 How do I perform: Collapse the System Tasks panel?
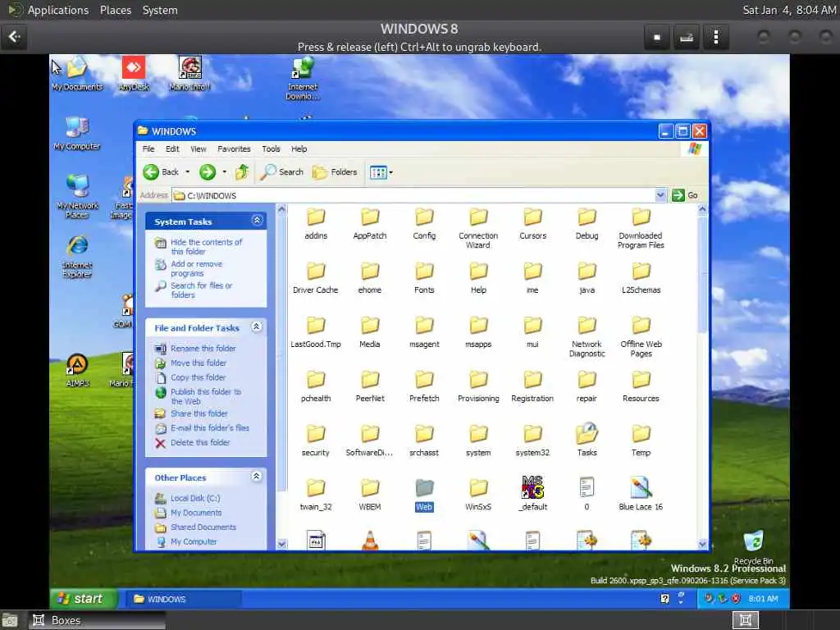[257, 221]
